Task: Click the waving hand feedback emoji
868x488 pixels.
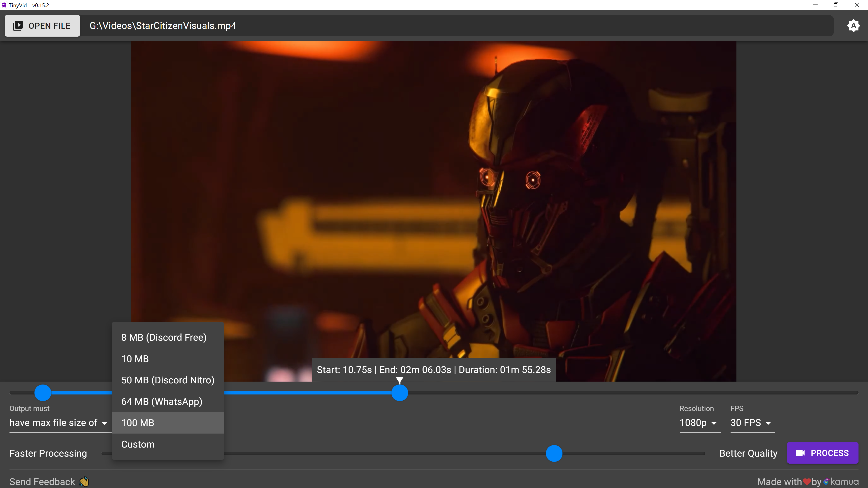Action: pyautogui.click(x=84, y=482)
